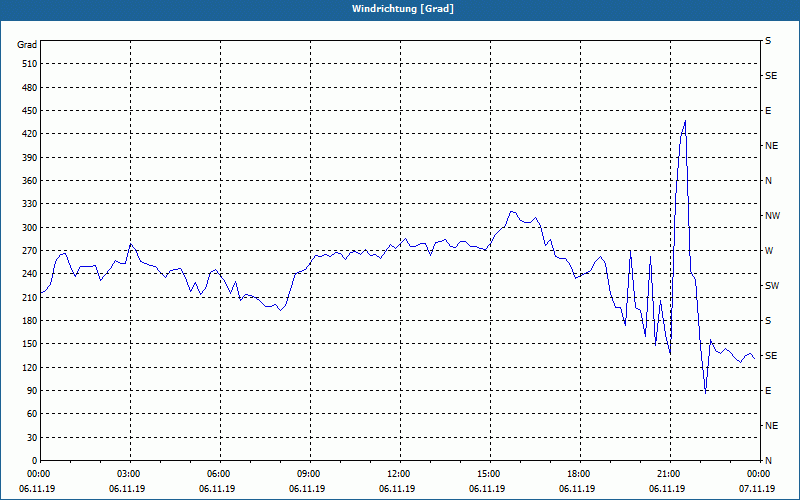
Task: Select the 450 y-axis tick label
Action: point(30,111)
